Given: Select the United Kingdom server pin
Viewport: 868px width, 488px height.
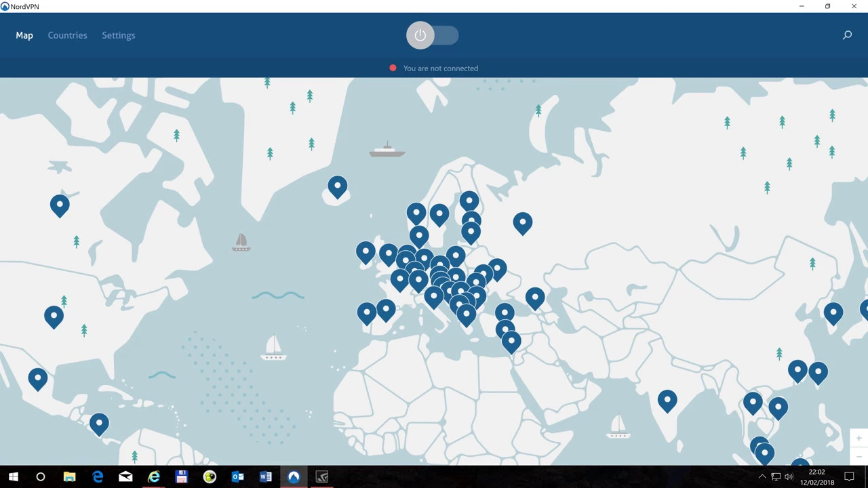Looking at the screenshot, I should tap(388, 254).
